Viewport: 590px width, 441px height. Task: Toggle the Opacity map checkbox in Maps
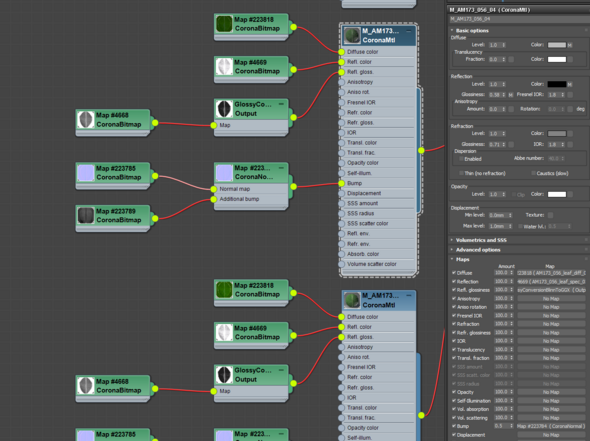pyautogui.click(x=454, y=392)
